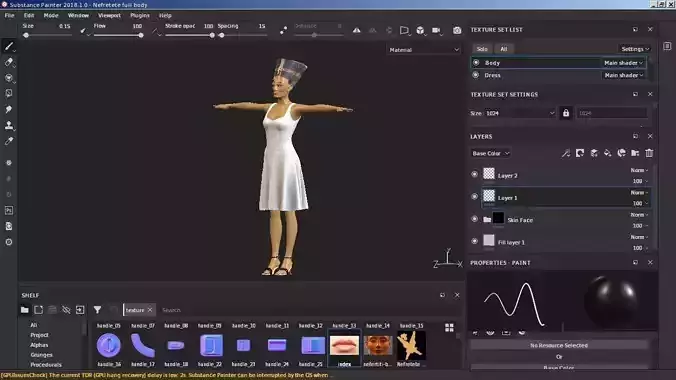Viewport: 676px width, 380px height.
Task: Open blend mode dropdown for Layer 2
Action: click(639, 170)
